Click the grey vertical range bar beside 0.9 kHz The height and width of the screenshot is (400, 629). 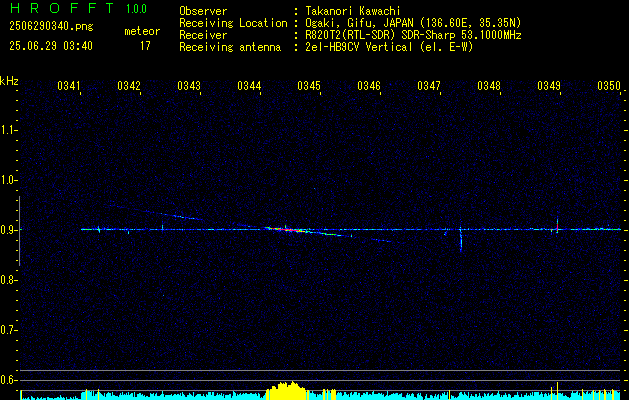[19, 231]
